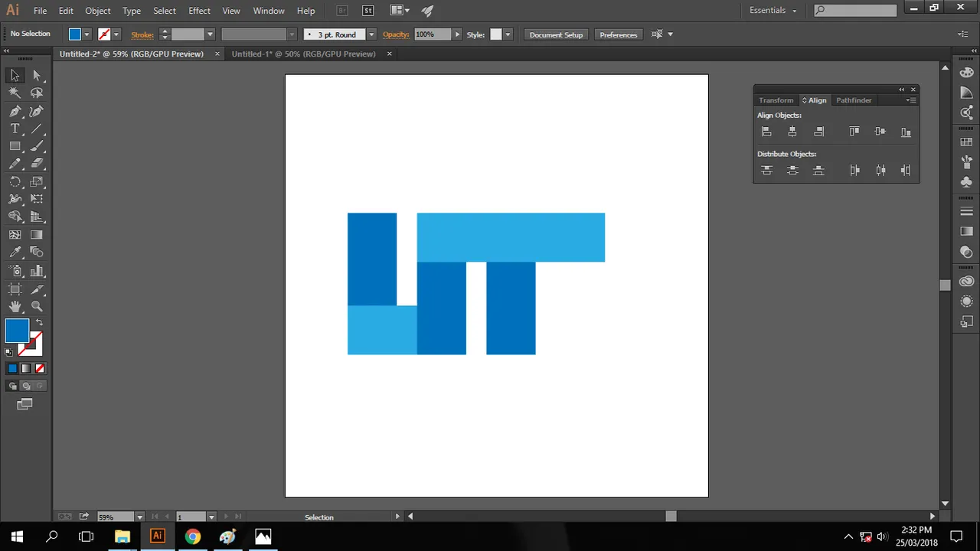Open the Essentials workspace dropdown
This screenshot has width=980, height=551.
coord(773,11)
